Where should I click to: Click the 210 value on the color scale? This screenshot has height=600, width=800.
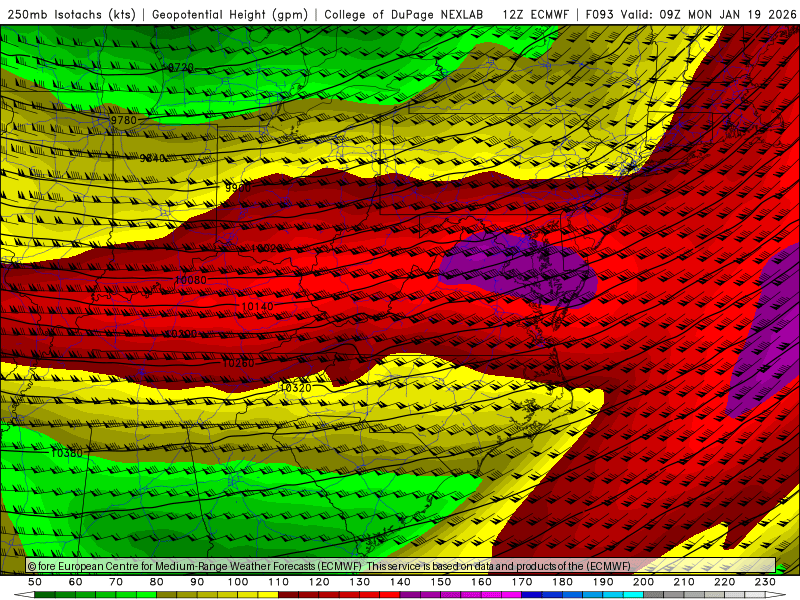point(684,582)
